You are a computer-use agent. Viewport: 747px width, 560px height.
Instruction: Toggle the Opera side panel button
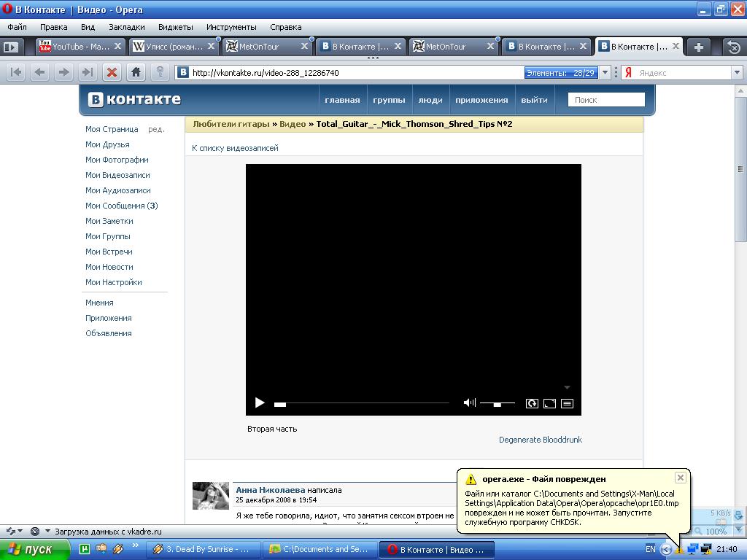11,47
